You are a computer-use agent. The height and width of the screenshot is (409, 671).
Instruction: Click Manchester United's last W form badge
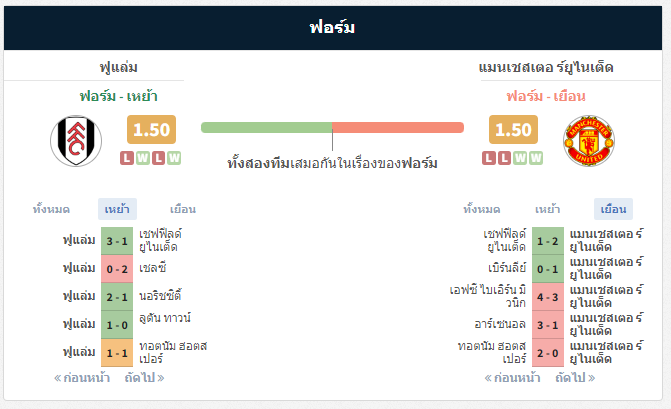536,158
